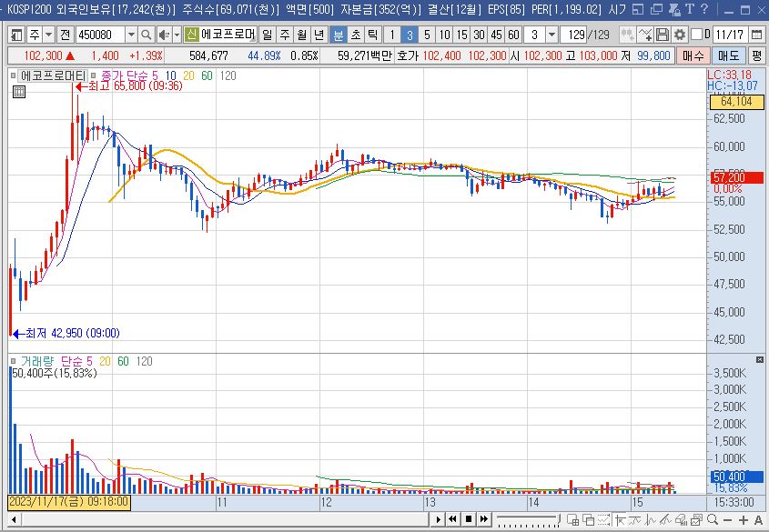Click the chart zoom magnifier at bottom right

tap(713, 519)
